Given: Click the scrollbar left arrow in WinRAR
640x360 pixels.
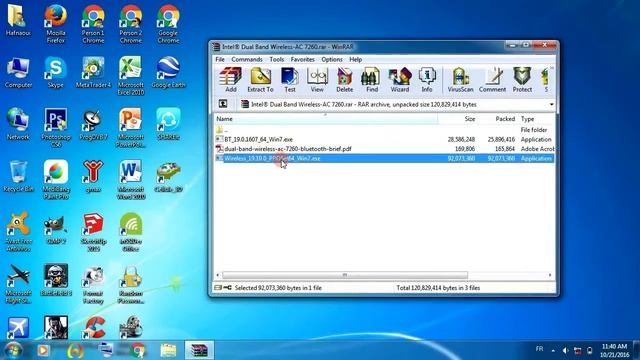Looking at the screenshot, I should [218, 275].
